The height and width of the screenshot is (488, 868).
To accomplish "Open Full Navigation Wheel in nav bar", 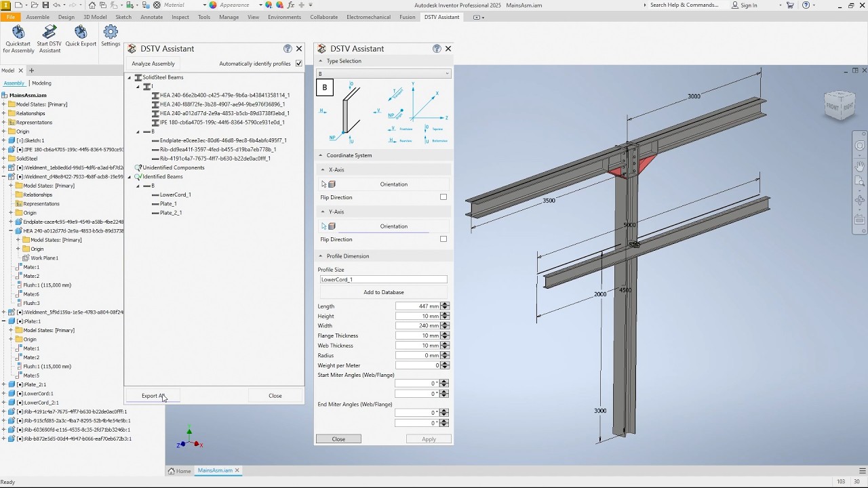I will 860,145.
